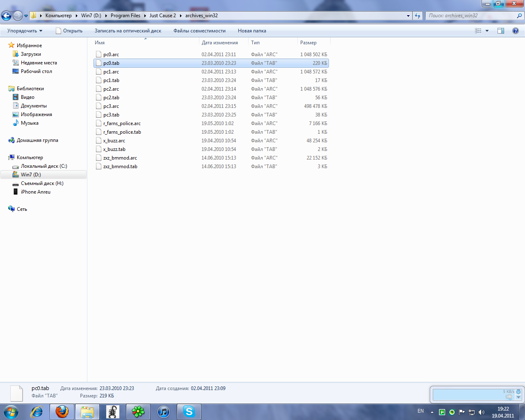This screenshot has width=525, height=420.
Task: Click the Windows Explorer taskbar button
Action: pyautogui.click(x=87, y=412)
